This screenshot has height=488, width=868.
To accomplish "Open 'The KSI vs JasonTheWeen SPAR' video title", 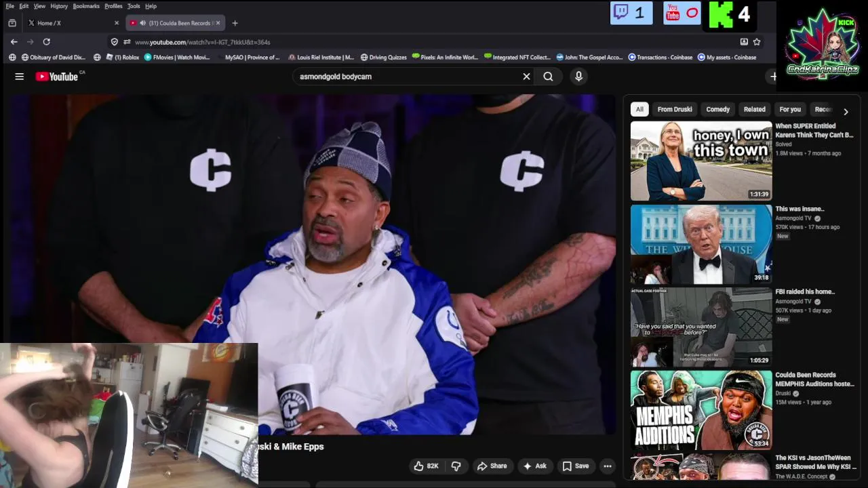I will pyautogui.click(x=816, y=462).
